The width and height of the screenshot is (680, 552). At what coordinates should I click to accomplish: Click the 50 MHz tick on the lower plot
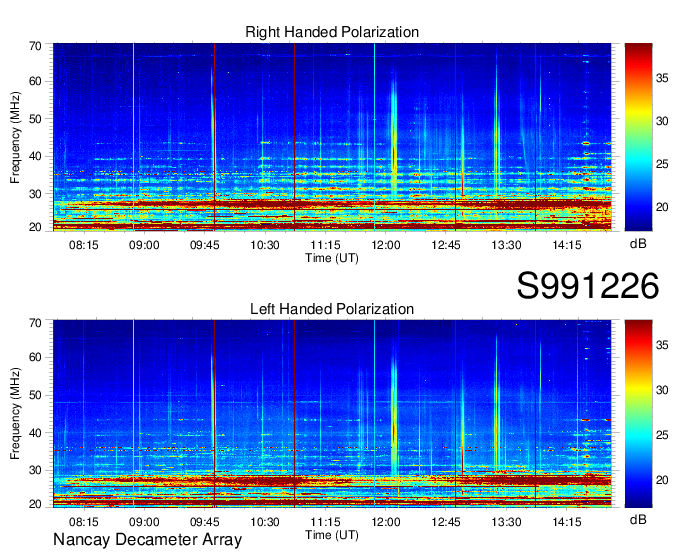[x=35, y=395]
